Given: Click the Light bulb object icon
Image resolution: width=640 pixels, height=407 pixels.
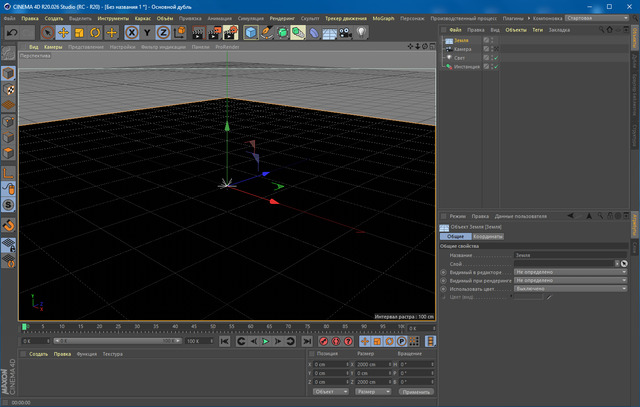Looking at the screenshot, I should (361, 33).
